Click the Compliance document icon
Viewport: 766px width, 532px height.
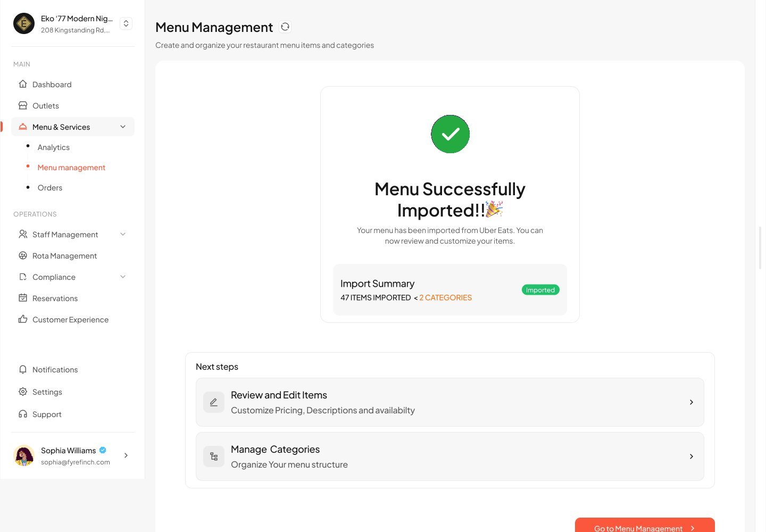(23, 277)
